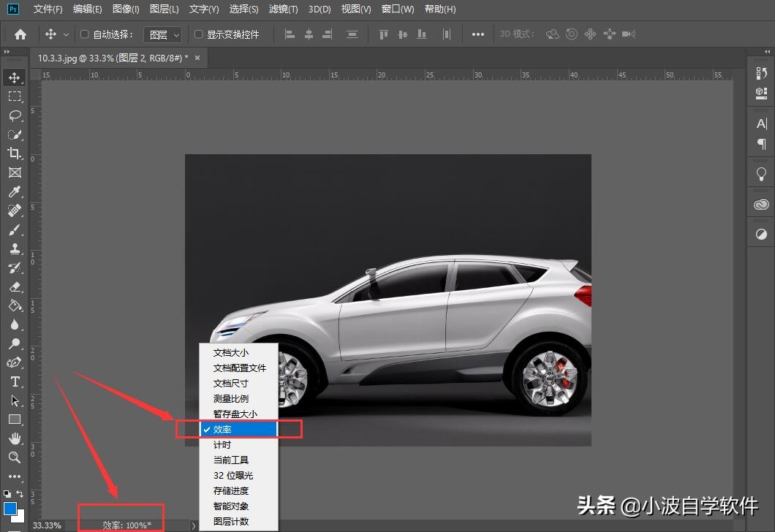Select the Hand tool
The width and height of the screenshot is (775, 532).
point(15,438)
